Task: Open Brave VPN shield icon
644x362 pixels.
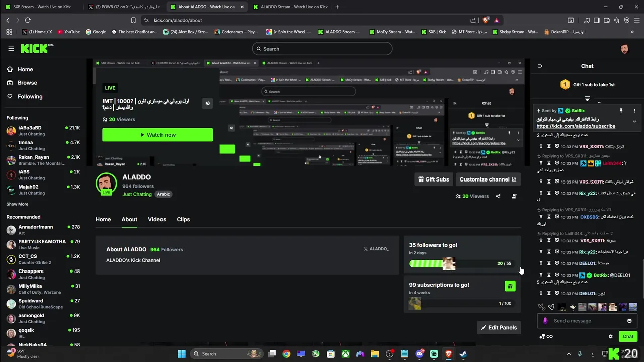Action: coord(627,20)
